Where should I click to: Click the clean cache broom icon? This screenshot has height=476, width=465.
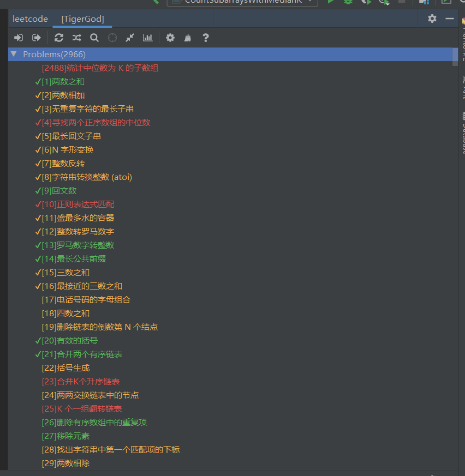pos(187,38)
